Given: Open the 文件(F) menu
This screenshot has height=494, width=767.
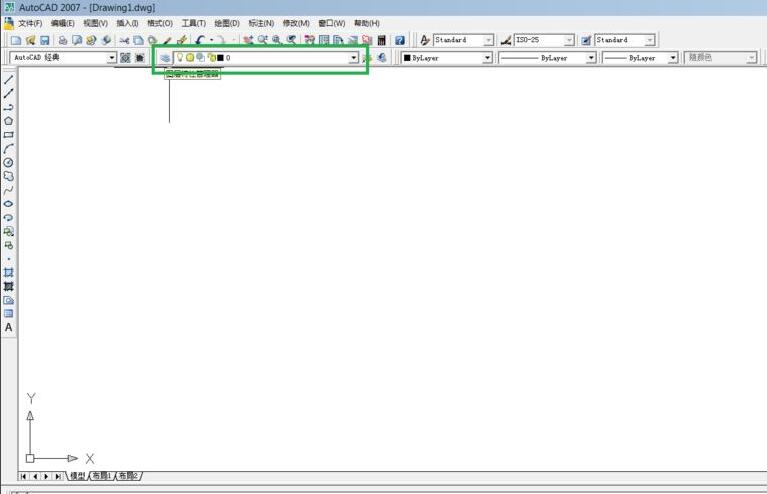Looking at the screenshot, I should tap(30, 23).
